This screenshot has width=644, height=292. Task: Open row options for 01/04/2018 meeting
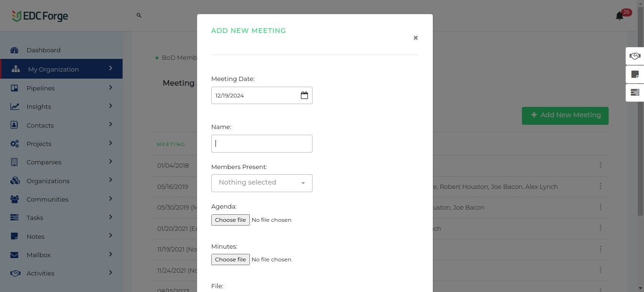pos(600,165)
